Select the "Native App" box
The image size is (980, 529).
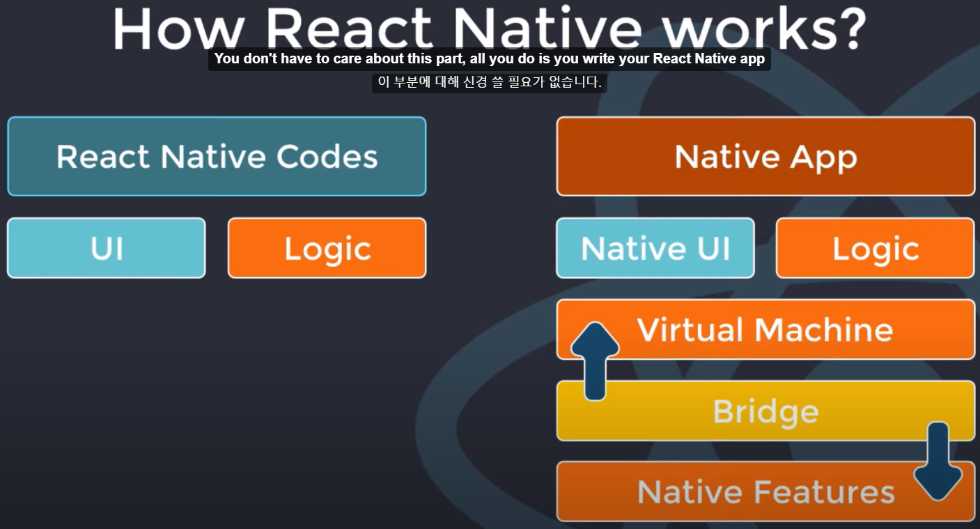765,157
